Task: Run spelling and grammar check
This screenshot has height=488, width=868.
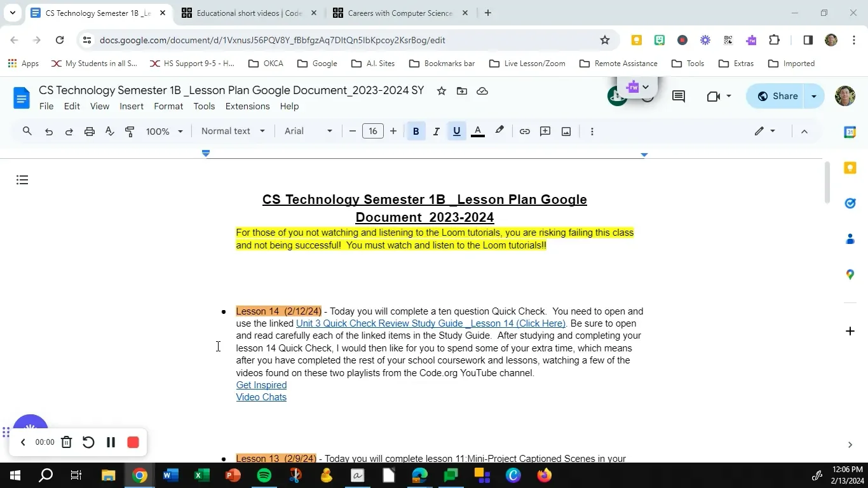Action: (x=109, y=132)
